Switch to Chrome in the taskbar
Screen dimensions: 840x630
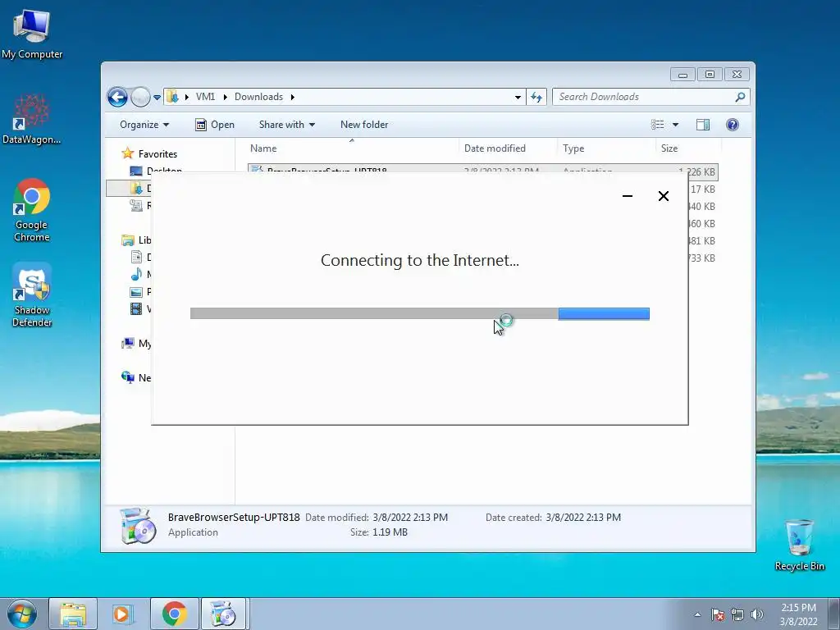pyautogui.click(x=174, y=614)
